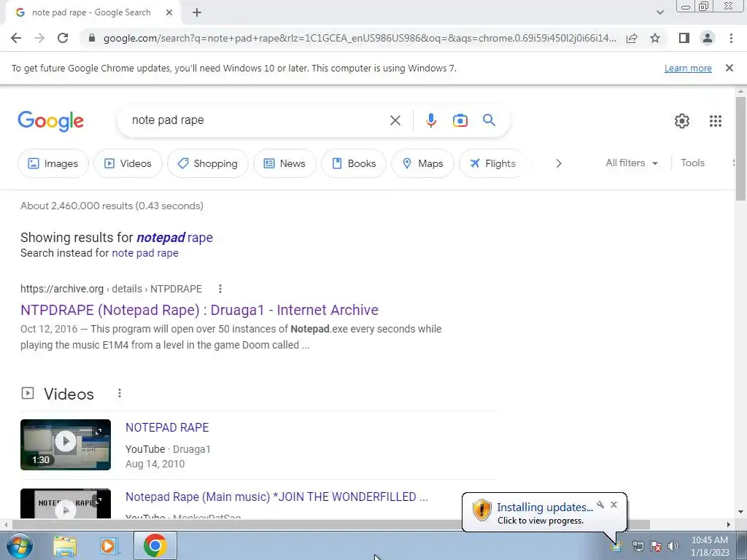Viewport: 747px width, 560px height.
Task: Switch to the Shopping filter tab
Action: coord(208,163)
